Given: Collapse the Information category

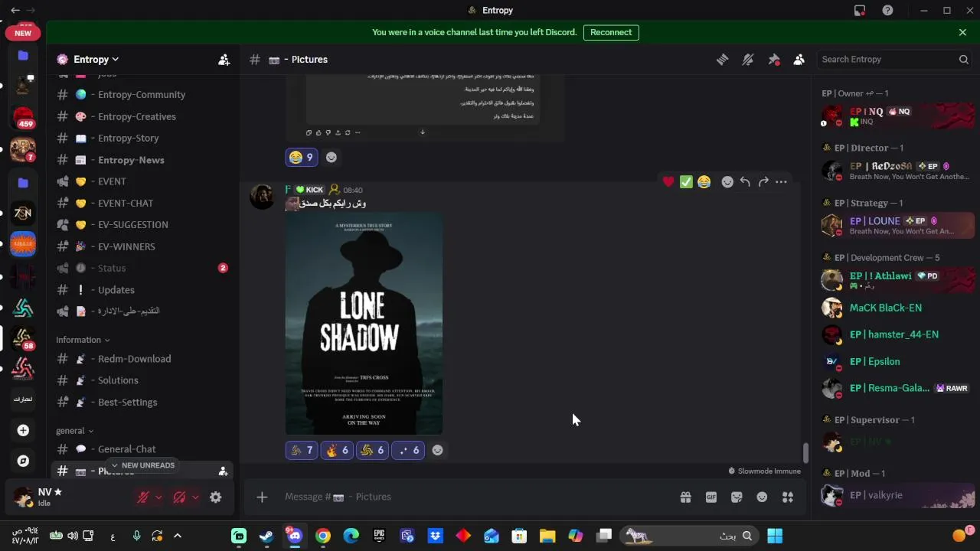Looking at the screenshot, I should pyautogui.click(x=83, y=340).
